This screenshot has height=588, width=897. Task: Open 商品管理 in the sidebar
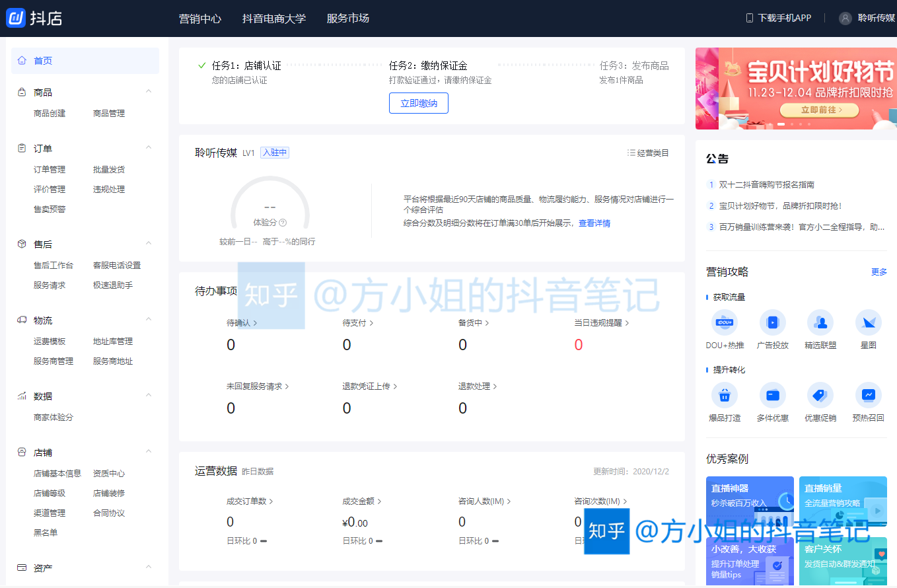[109, 114]
